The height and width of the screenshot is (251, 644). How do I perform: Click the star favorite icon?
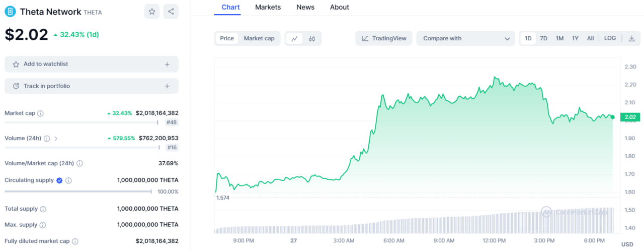pyautogui.click(x=152, y=12)
